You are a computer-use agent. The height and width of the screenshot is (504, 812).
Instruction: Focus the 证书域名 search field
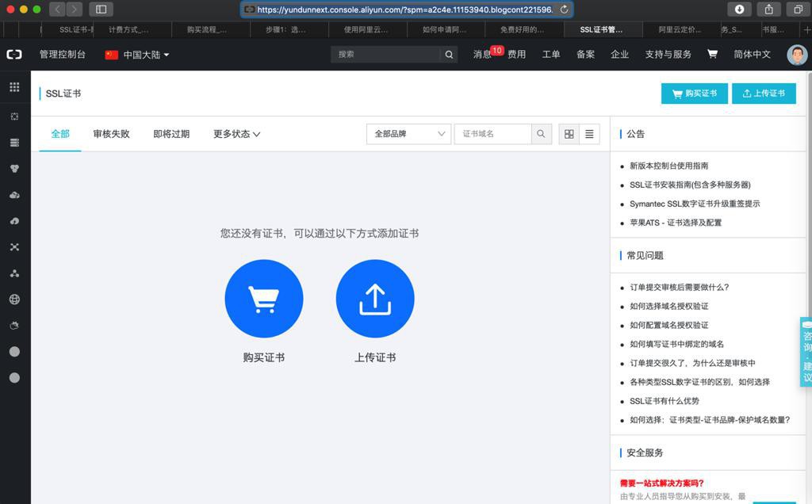coord(493,134)
